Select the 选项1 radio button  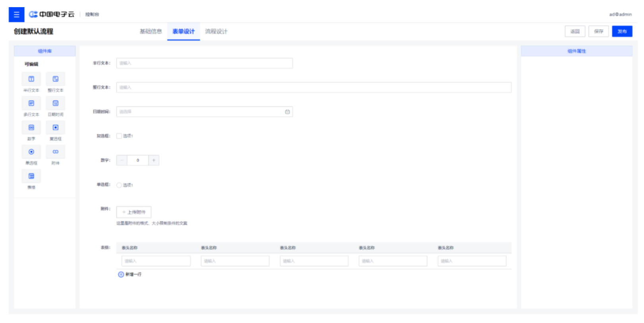click(119, 185)
